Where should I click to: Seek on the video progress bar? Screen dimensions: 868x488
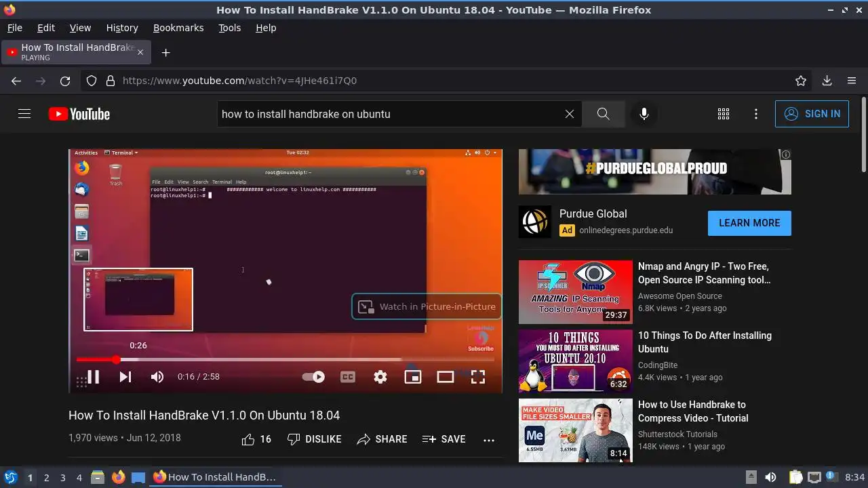click(x=285, y=360)
